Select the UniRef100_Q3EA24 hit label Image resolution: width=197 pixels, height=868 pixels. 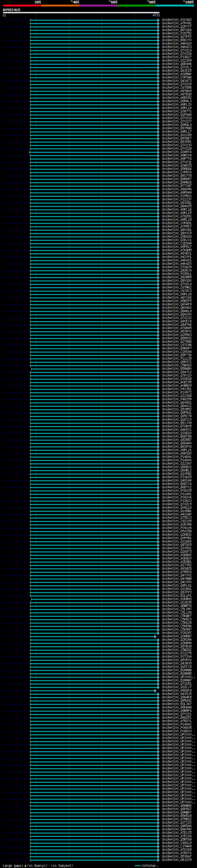pyautogui.click(x=177, y=236)
